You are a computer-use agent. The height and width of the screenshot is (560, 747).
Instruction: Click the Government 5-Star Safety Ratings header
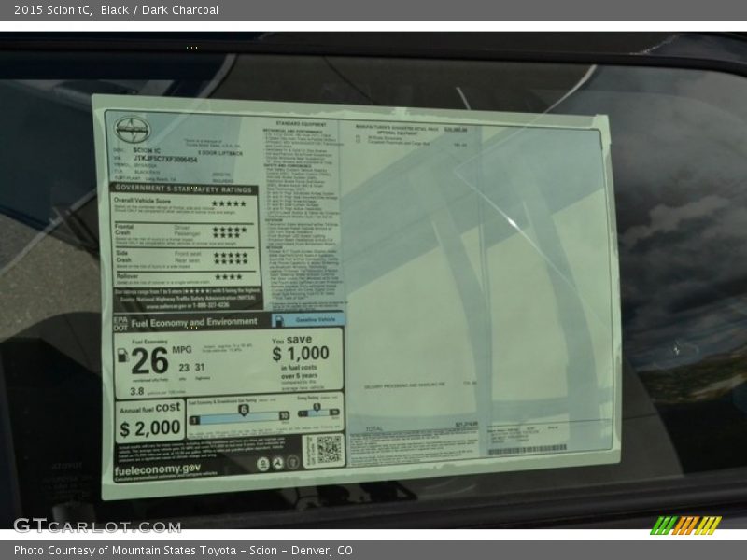183,189
